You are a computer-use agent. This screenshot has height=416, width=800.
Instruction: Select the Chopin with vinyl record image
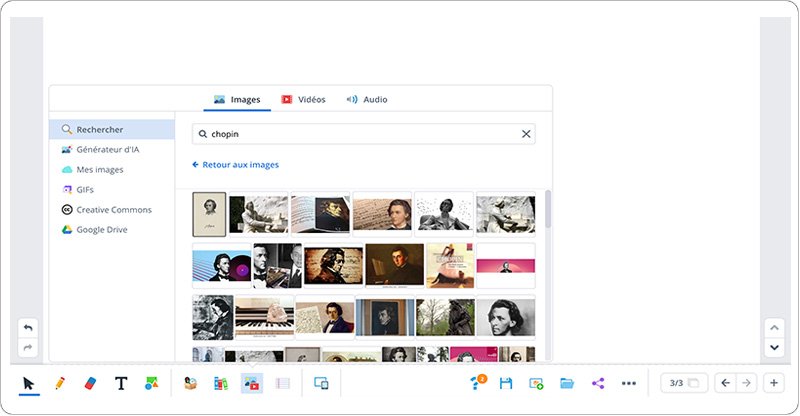pyautogui.click(x=222, y=265)
